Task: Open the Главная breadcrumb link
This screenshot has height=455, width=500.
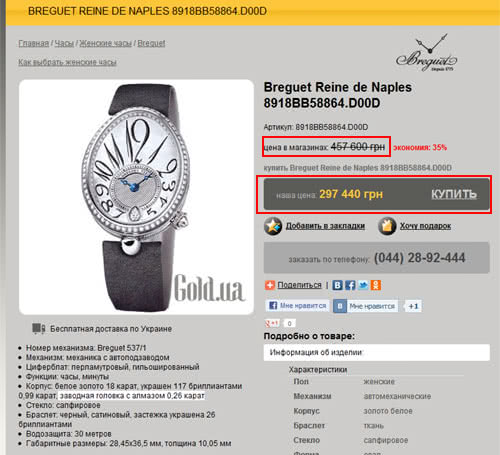Action: (34, 43)
